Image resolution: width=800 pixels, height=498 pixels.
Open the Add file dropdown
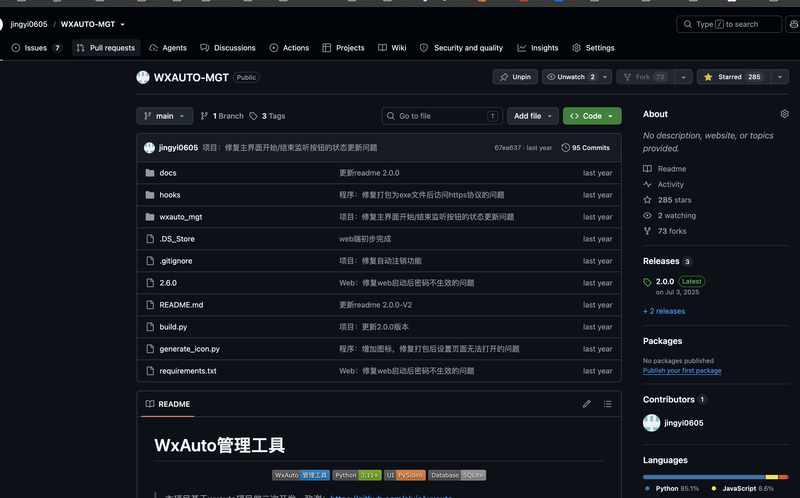tap(533, 116)
